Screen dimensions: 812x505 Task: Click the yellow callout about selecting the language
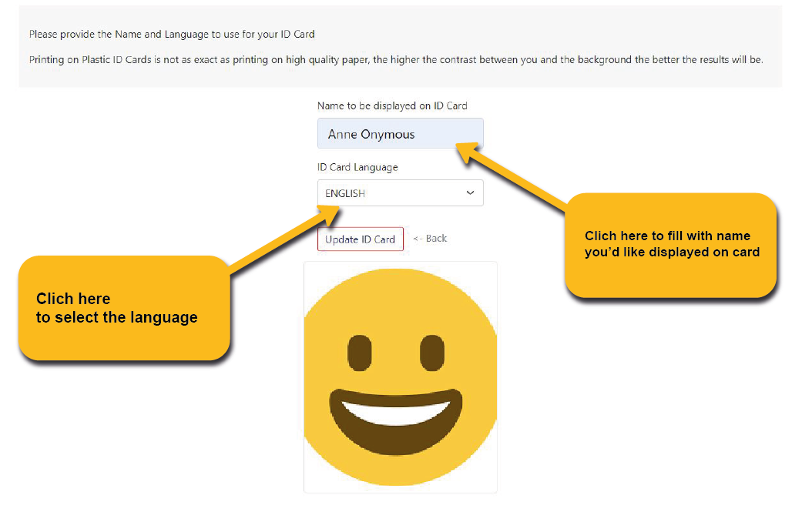click(123, 308)
